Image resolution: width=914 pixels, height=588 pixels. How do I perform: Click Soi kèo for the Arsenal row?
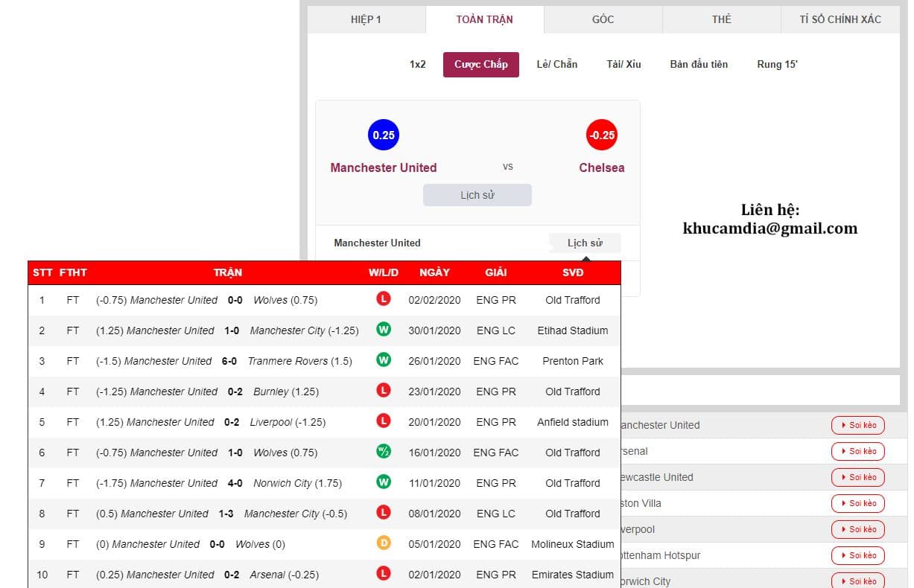(858, 451)
